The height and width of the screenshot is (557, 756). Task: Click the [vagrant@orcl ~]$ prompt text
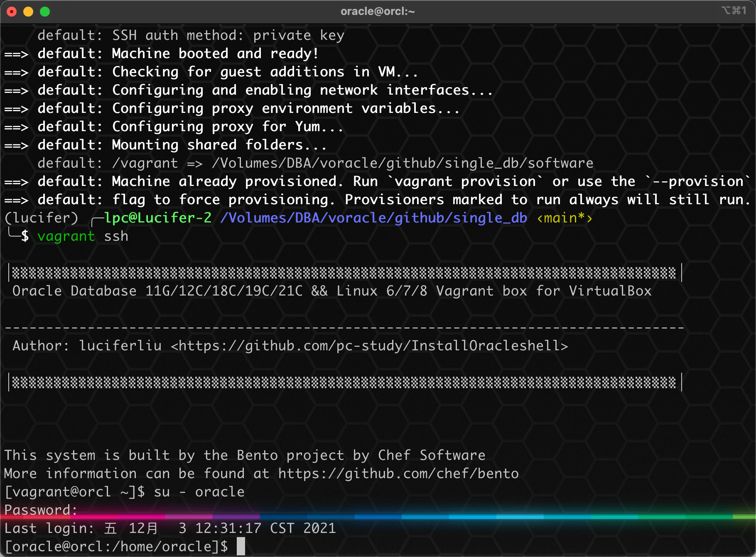tap(75, 492)
